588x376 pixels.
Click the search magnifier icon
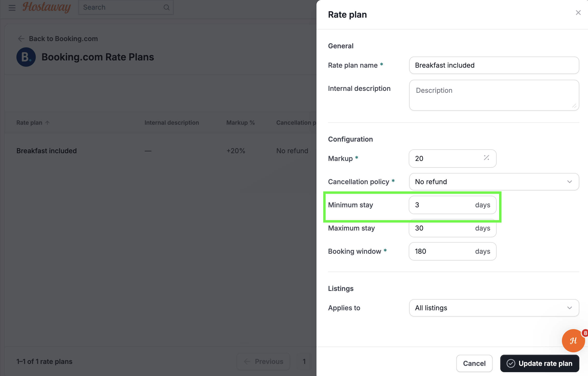pyautogui.click(x=166, y=7)
